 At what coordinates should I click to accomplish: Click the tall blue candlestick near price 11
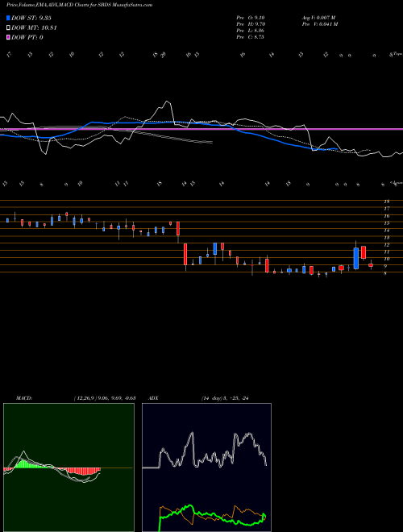(x=355, y=258)
